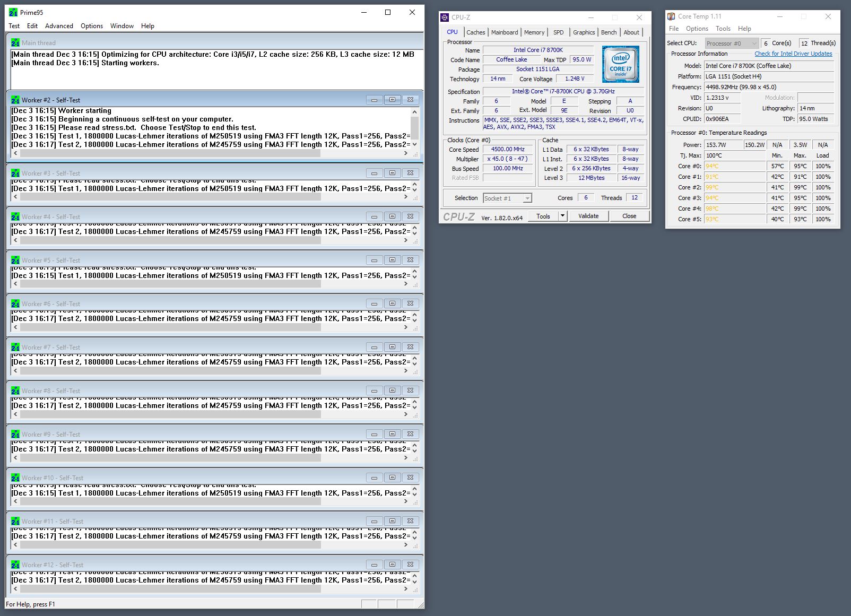This screenshot has height=616, width=851.
Task: Maximize the Worker #7 Self-Test window
Action: 392,347
